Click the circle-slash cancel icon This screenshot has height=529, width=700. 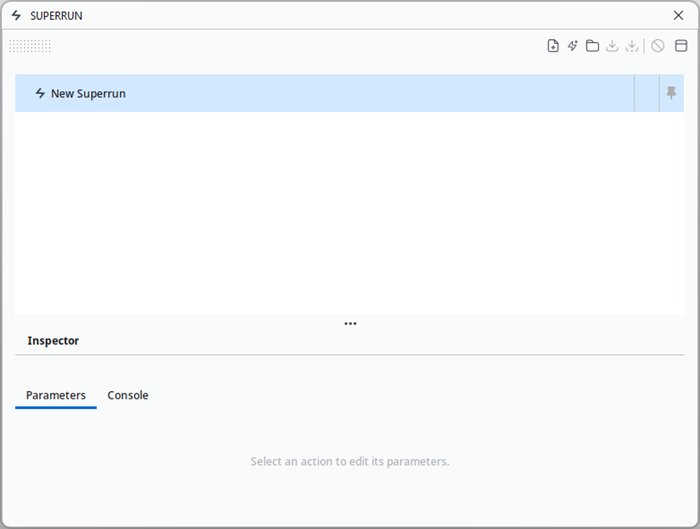click(x=658, y=46)
